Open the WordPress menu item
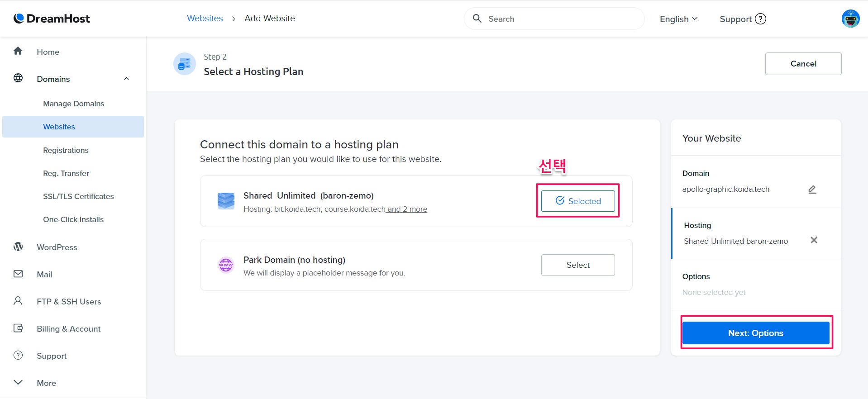Screen dimensions: 868x399 (57, 247)
